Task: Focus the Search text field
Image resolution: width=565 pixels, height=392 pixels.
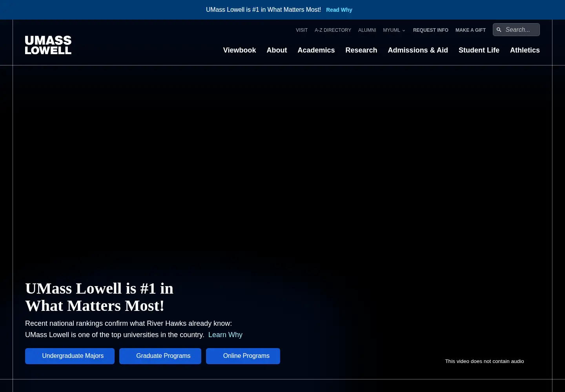Action: [x=516, y=30]
